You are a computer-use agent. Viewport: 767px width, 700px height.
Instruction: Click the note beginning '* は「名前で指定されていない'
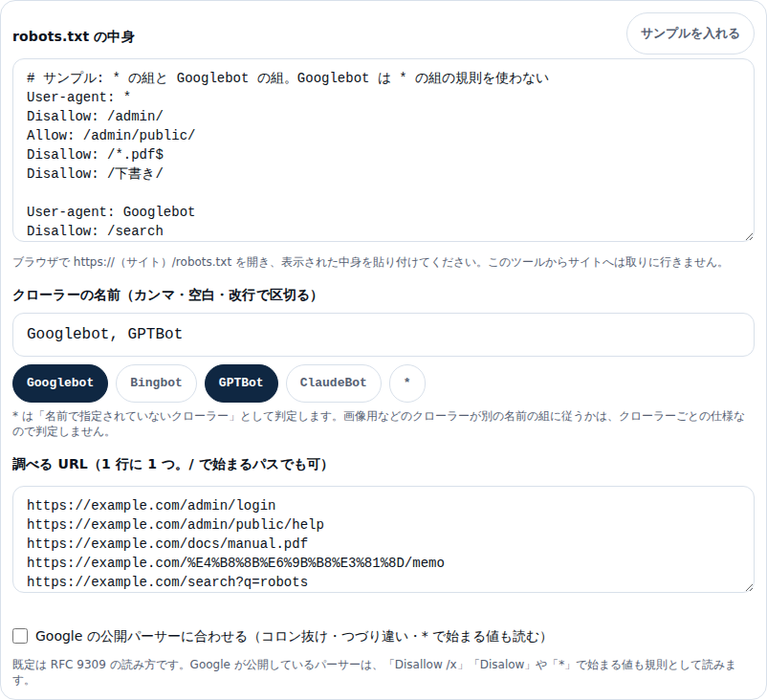(379, 424)
